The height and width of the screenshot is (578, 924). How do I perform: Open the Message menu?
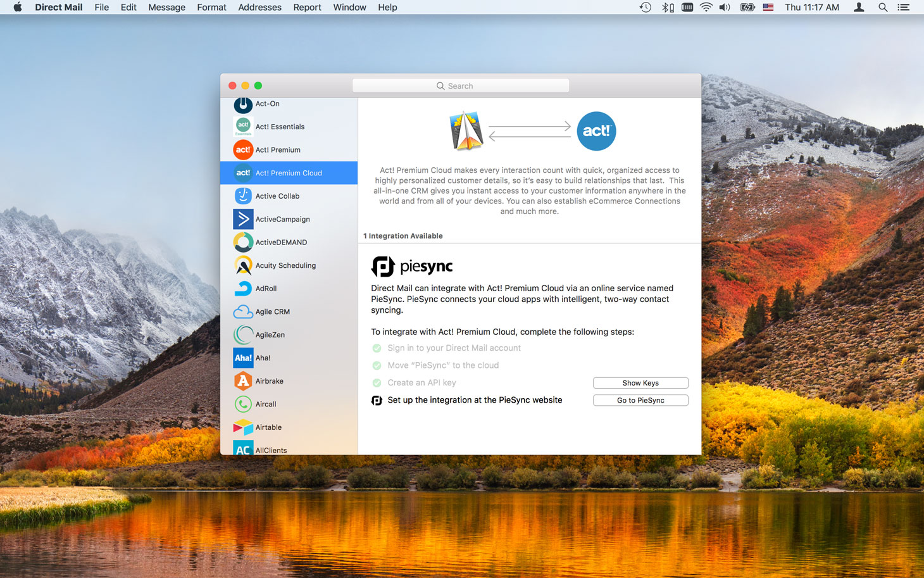pyautogui.click(x=166, y=8)
